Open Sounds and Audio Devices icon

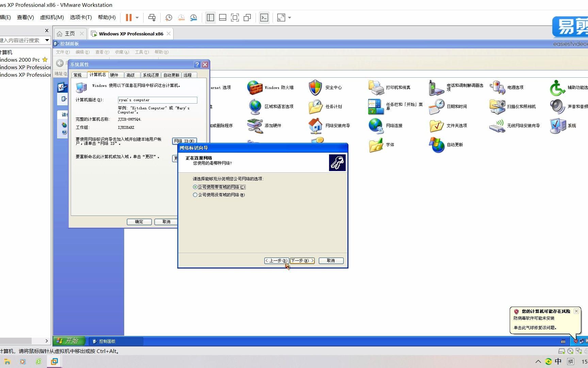pos(558,107)
